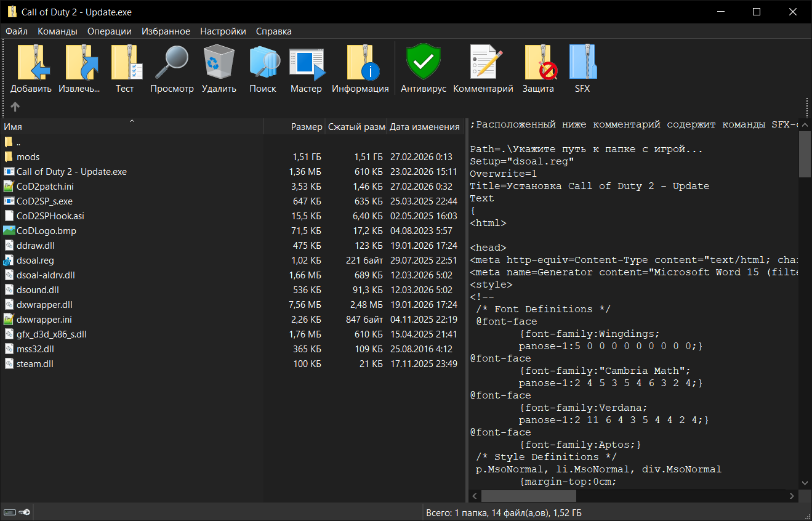Click the comment panel scroll up arrow

point(805,124)
